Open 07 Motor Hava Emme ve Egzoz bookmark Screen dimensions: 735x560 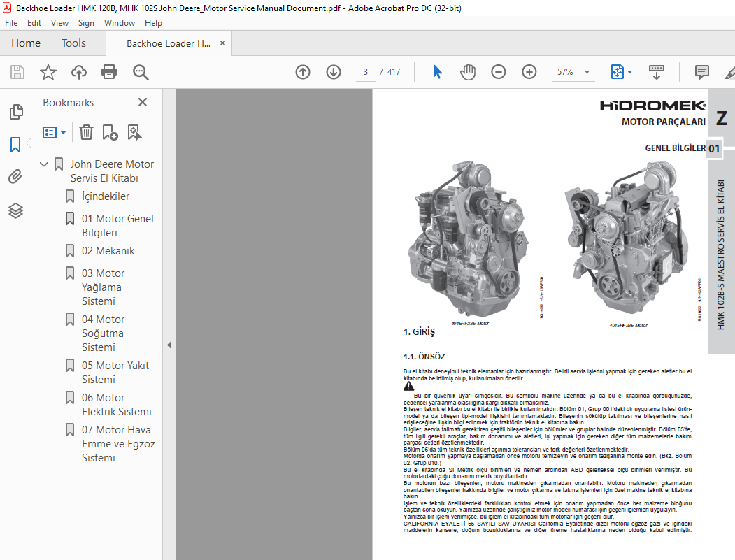(x=118, y=443)
